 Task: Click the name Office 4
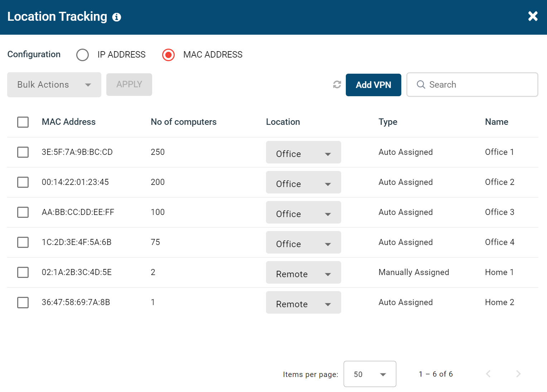click(500, 242)
